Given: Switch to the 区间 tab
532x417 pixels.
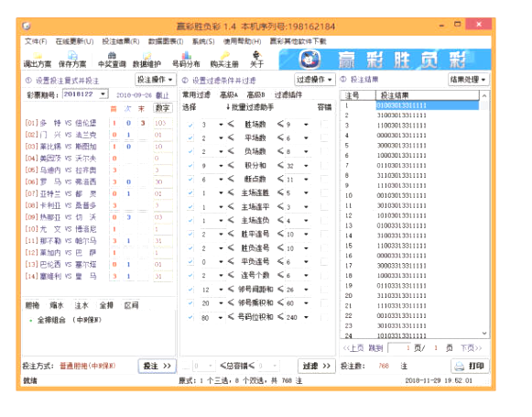Looking at the screenshot, I should coord(131,305).
